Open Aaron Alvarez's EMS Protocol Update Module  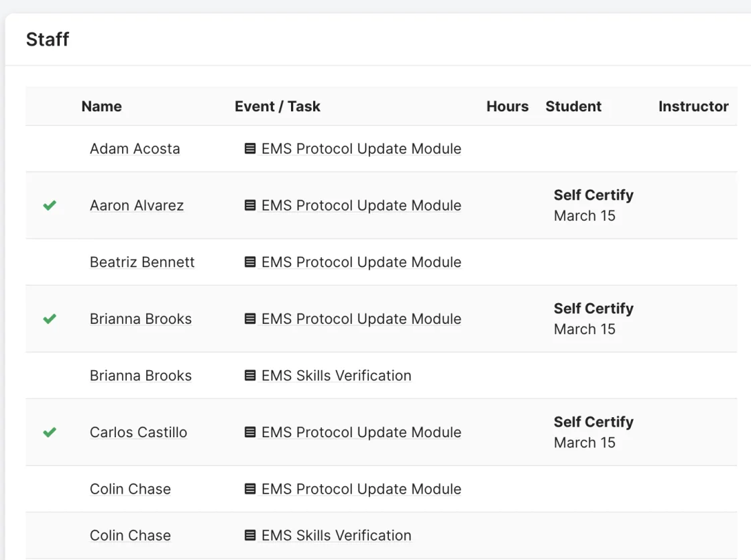point(361,205)
